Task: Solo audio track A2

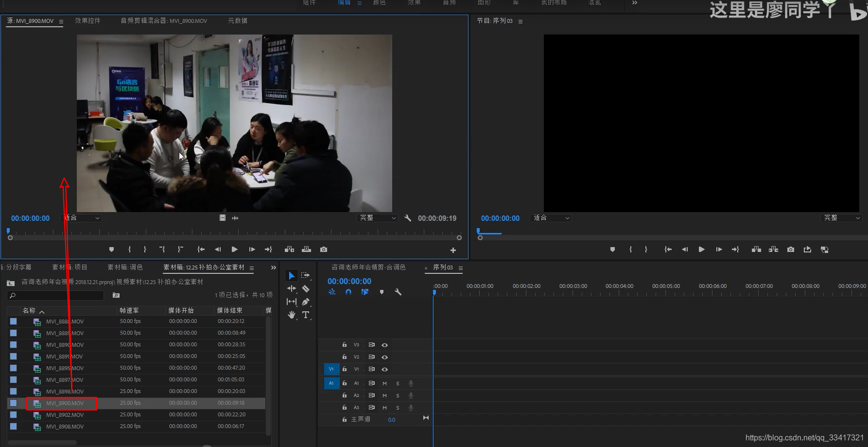Action: tap(398, 395)
